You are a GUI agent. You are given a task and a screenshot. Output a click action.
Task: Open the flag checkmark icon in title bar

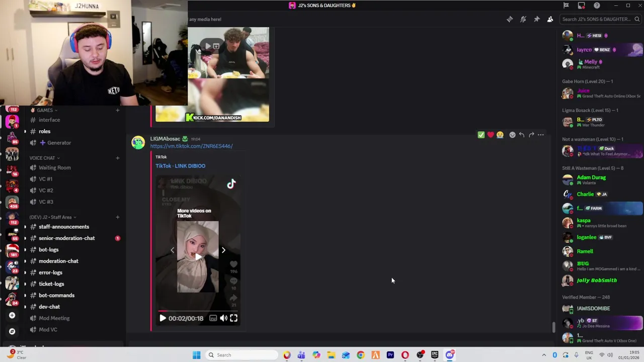click(x=566, y=6)
